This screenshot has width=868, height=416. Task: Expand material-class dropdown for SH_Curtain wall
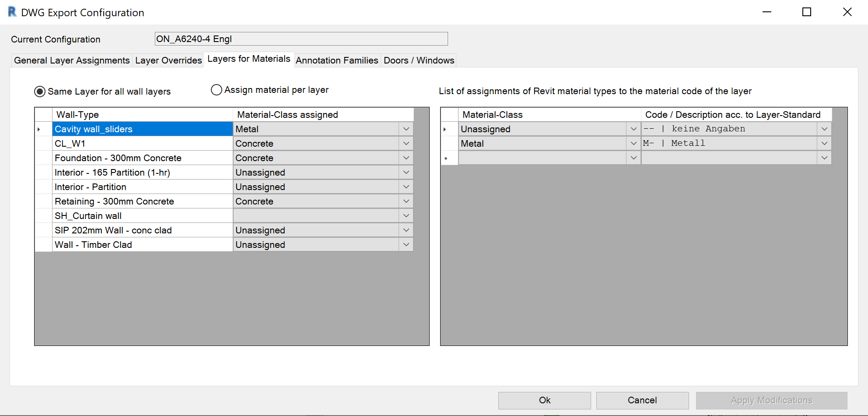[x=406, y=216]
